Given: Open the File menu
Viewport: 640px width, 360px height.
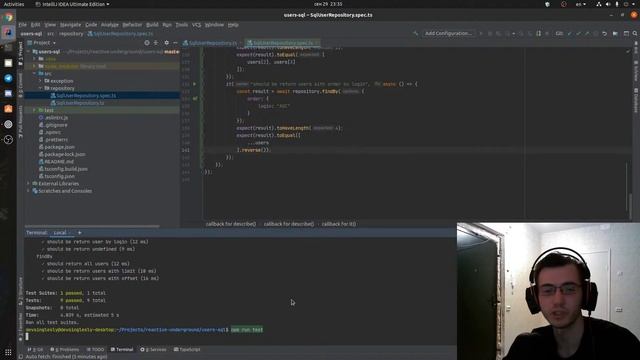Looking at the screenshot, I should coord(22,24).
